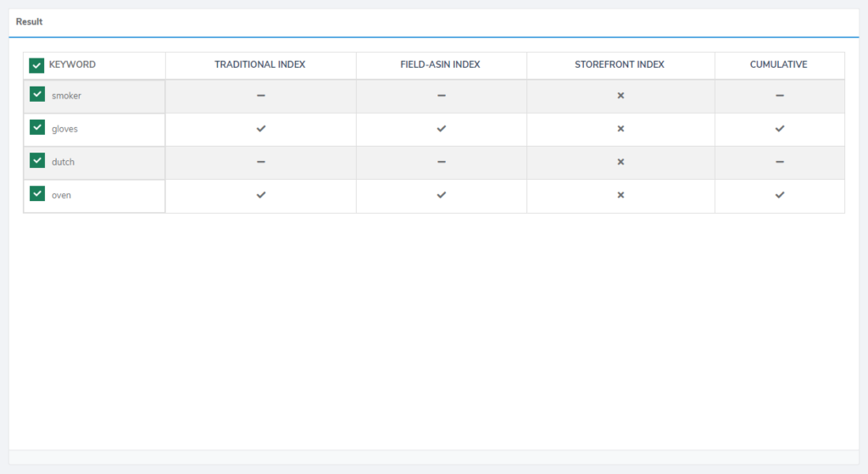Click the Storefront Index column header
This screenshot has width=868, height=474.
pyautogui.click(x=620, y=64)
